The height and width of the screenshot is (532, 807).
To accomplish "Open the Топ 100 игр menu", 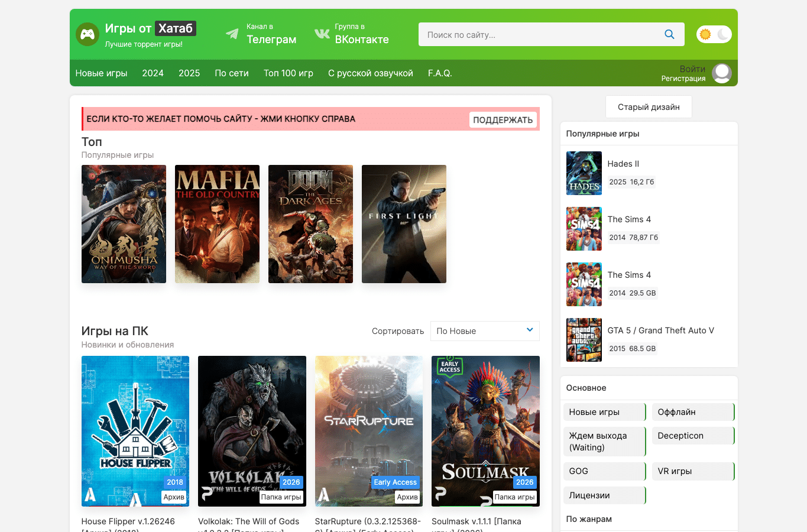I will click(x=289, y=73).
